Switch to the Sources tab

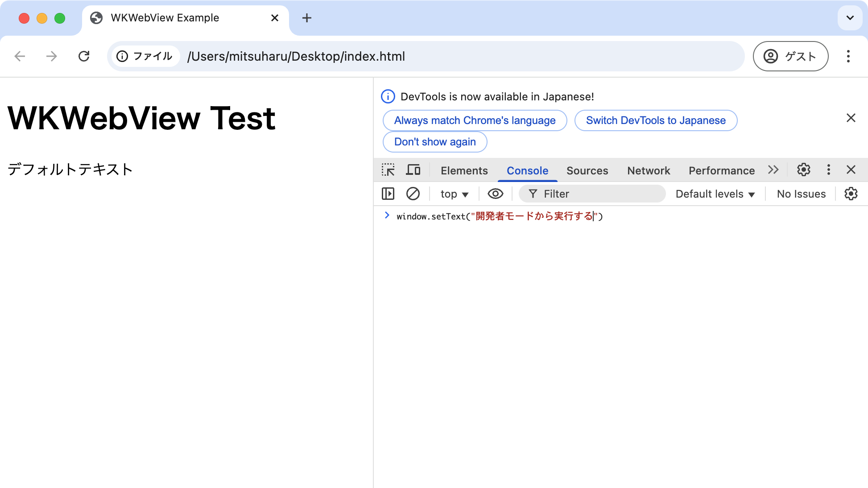tap(587, 170)
